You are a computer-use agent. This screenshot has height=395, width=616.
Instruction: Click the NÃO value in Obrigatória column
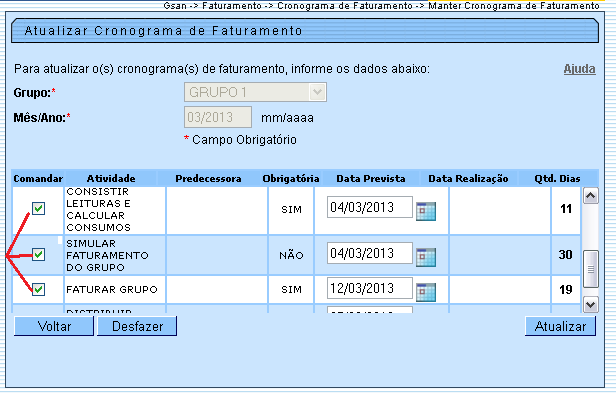[x=291, y=255]
